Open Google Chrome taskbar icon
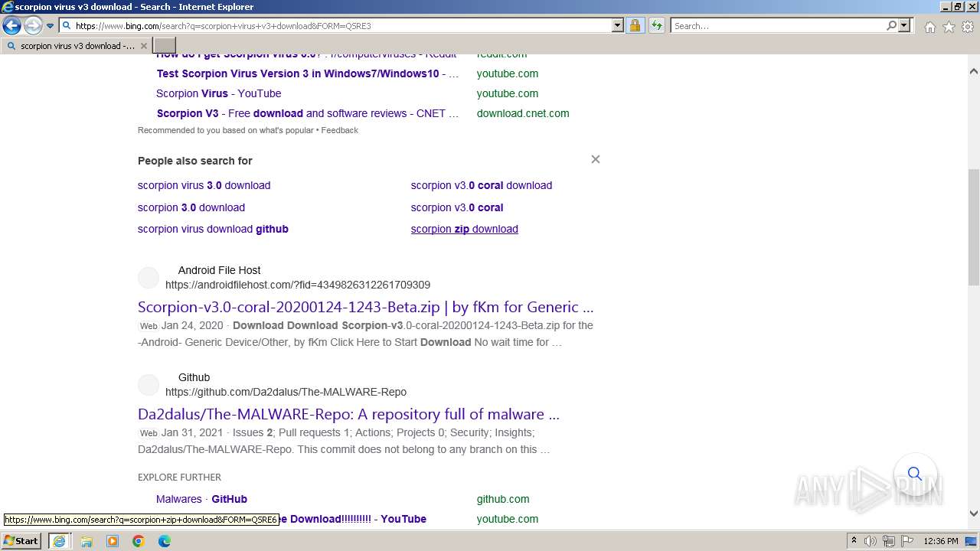This screenshot has height=551, width=980. point(139,541)
